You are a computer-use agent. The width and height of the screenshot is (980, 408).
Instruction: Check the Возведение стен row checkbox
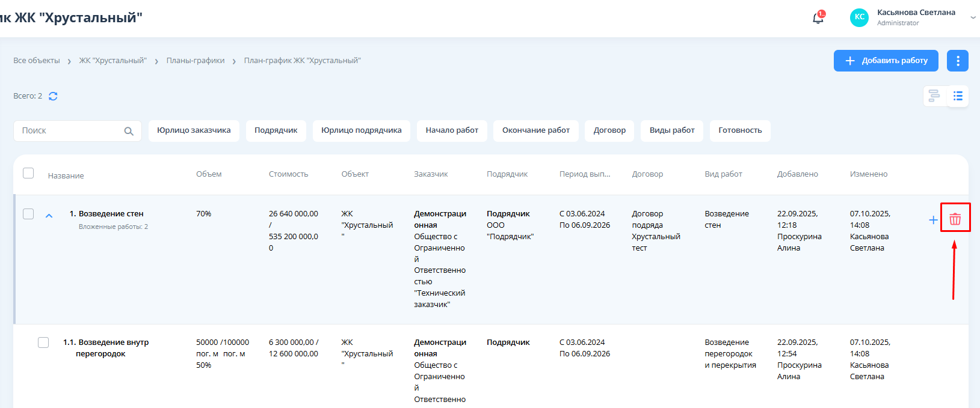[28, 214]
